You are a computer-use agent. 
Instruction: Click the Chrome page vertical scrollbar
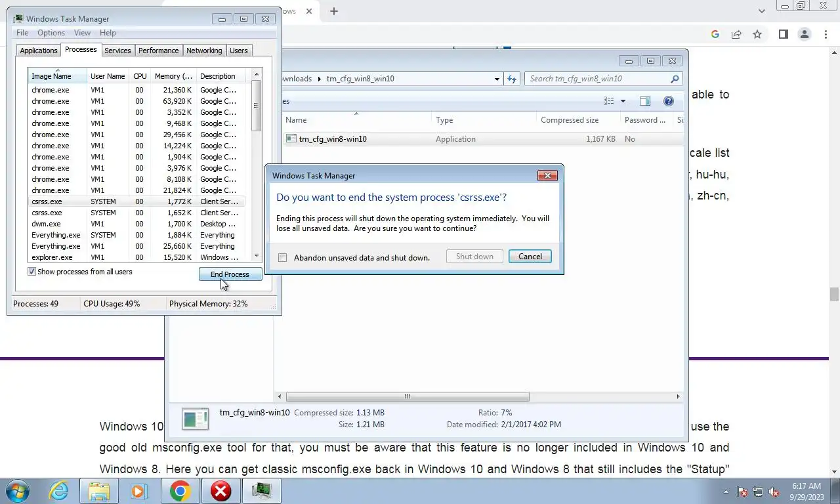834,295
